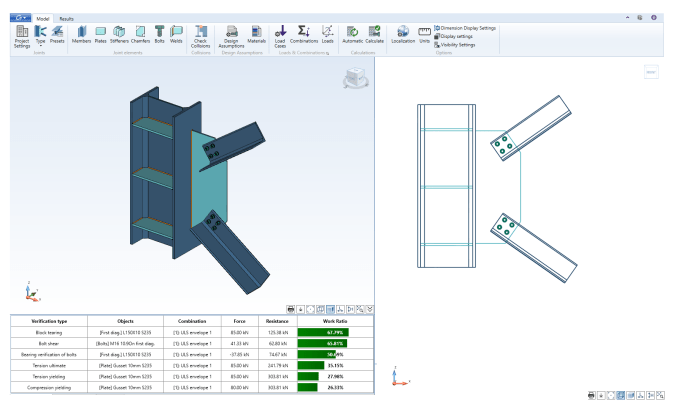Open Load Cases
Screen dimensions: 676x415
[281, 37]
